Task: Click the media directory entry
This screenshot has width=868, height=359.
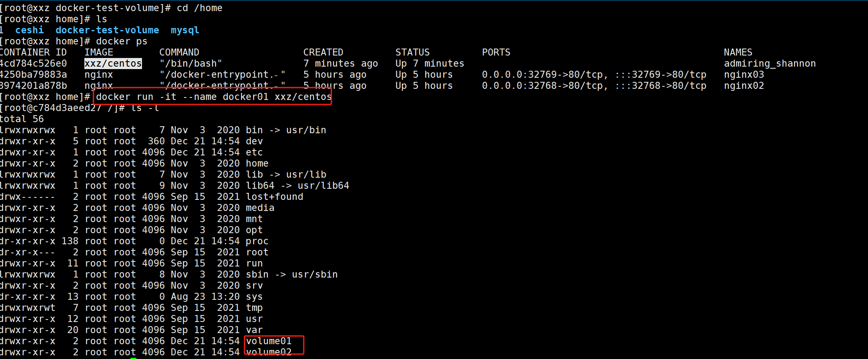Action: 260,208
